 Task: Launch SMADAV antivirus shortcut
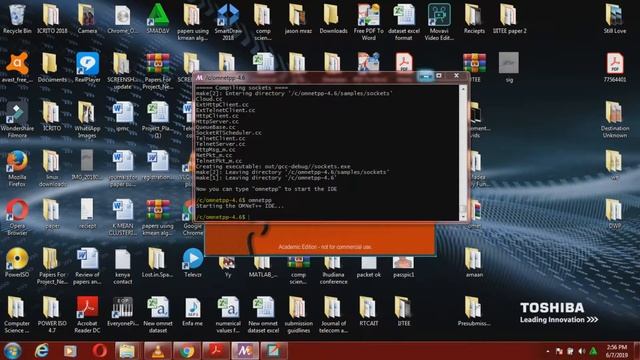(x=158, y=19)
